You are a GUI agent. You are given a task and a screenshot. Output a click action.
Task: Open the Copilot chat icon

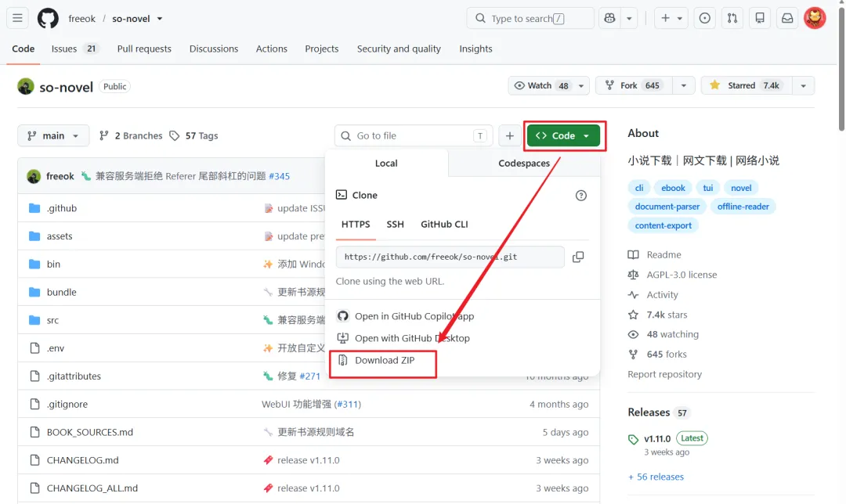(x=609, y=18)
